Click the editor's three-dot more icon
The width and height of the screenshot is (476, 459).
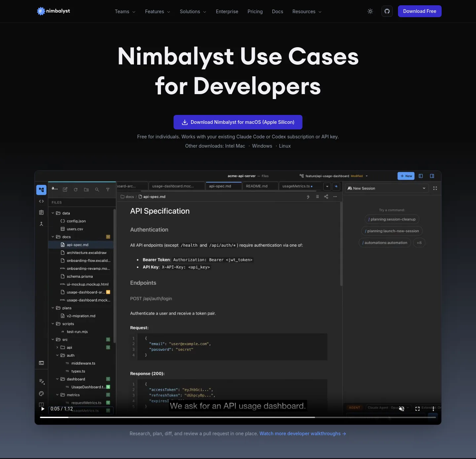pos(335,196)
